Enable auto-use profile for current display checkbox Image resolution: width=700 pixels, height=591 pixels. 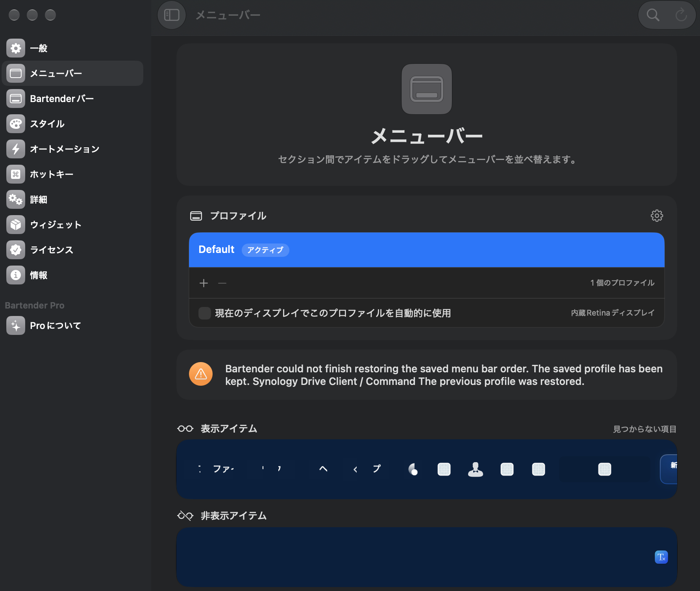pos(205,313)
